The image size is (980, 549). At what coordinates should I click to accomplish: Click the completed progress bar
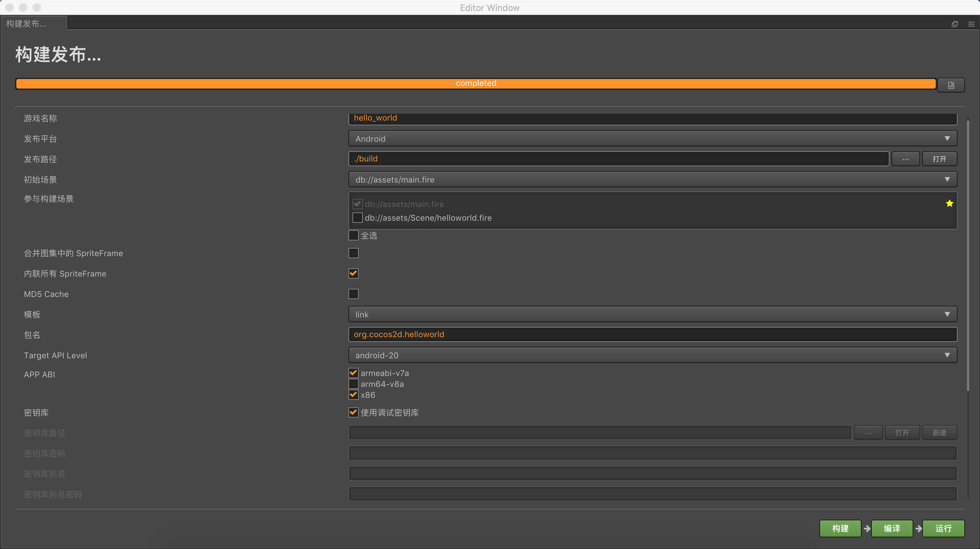pyautogui.click(x=476, y=83)
